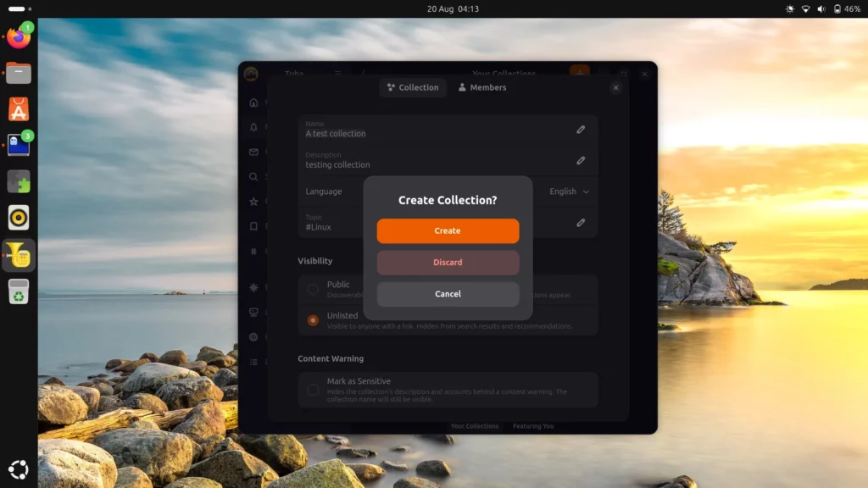Edit the collection Name with pencil icon

tap(581, 130)
